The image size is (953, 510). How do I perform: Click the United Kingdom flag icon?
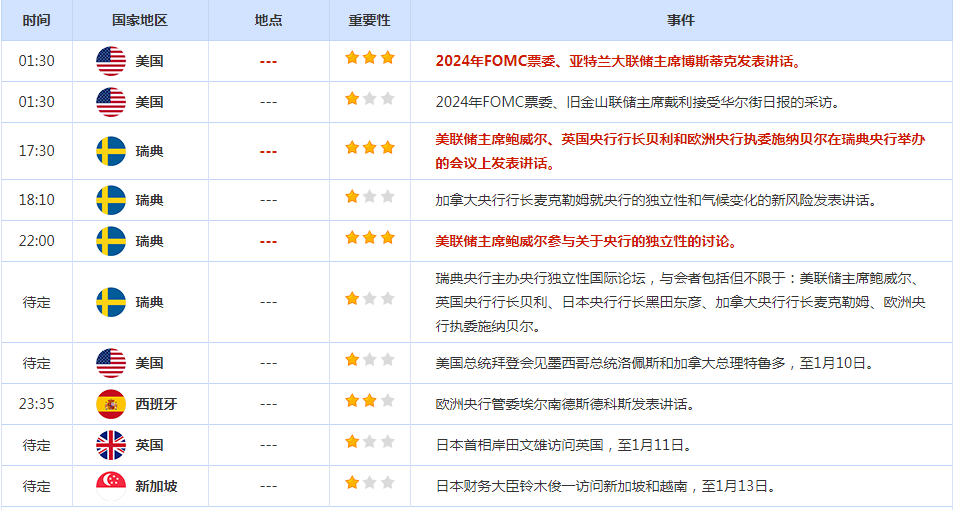pos(111,445)
